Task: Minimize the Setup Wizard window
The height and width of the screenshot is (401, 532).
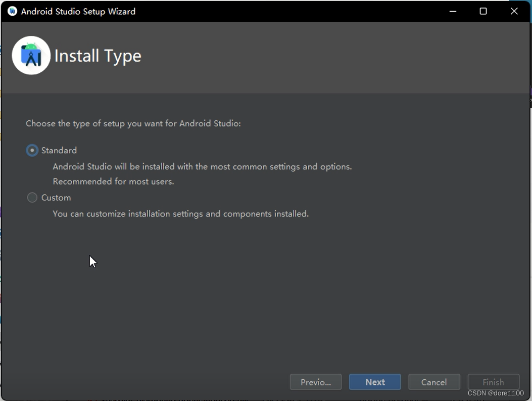Action: tap(453, 11)
